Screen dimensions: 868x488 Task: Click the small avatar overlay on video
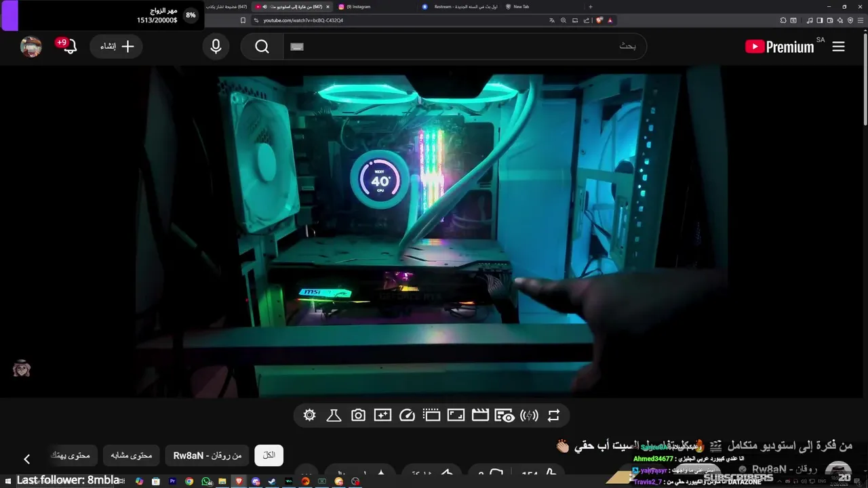(x=22, y=368)
